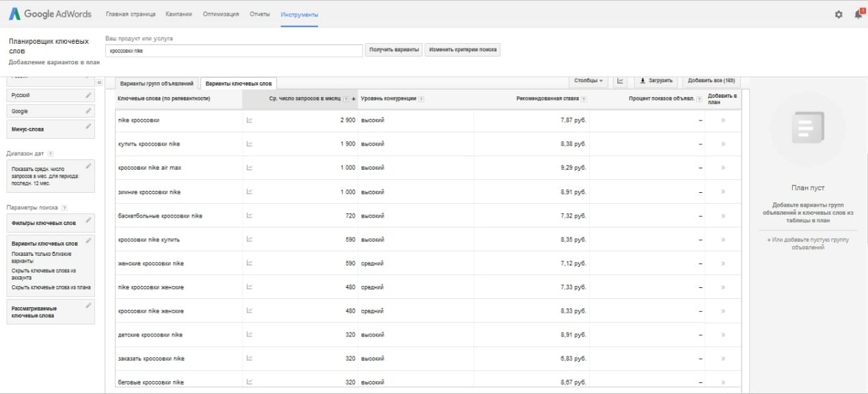The width and height of the screenshot is (868, 394).
Task: Select keyword кроссовки nike женские
Action: [x=151, y=311]
